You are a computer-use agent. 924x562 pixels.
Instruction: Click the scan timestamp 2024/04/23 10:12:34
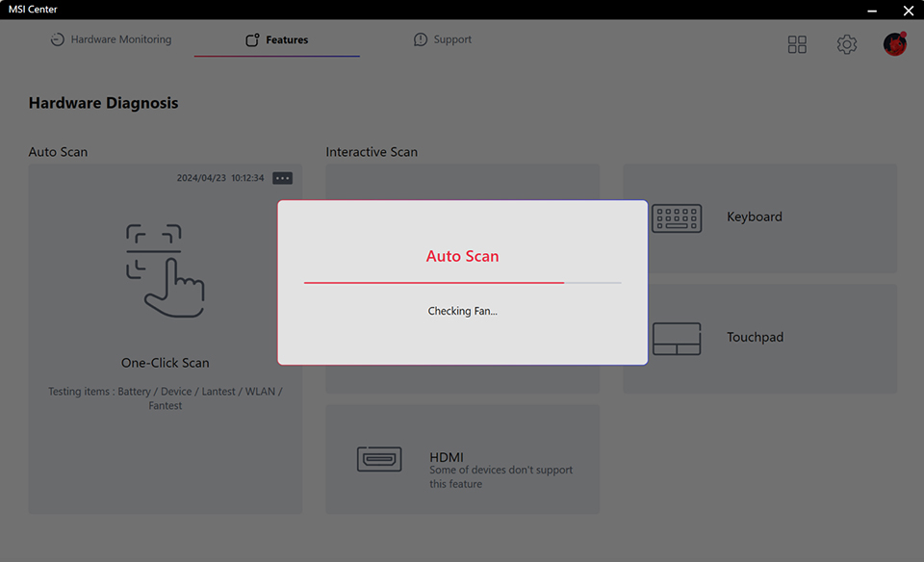[x=220, y=178]
